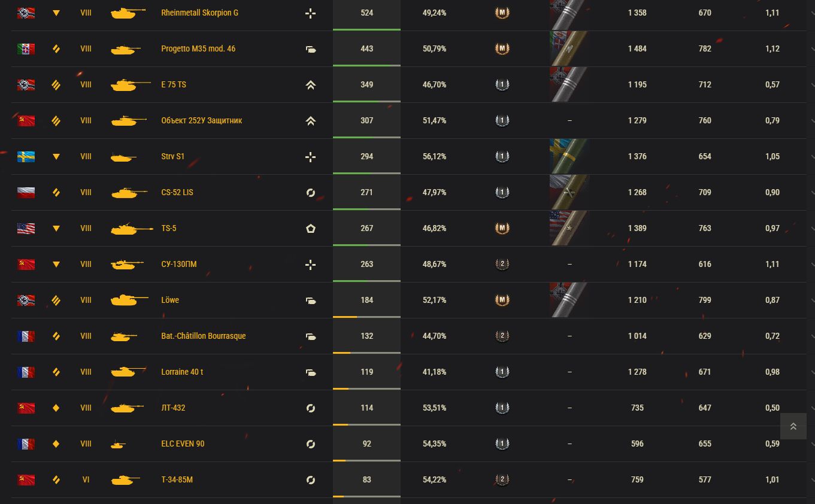The width and height of the screenshot is (815, 504).
Task: Click the role icon beside CS-52 LIS
Action: tap(310, 193)
